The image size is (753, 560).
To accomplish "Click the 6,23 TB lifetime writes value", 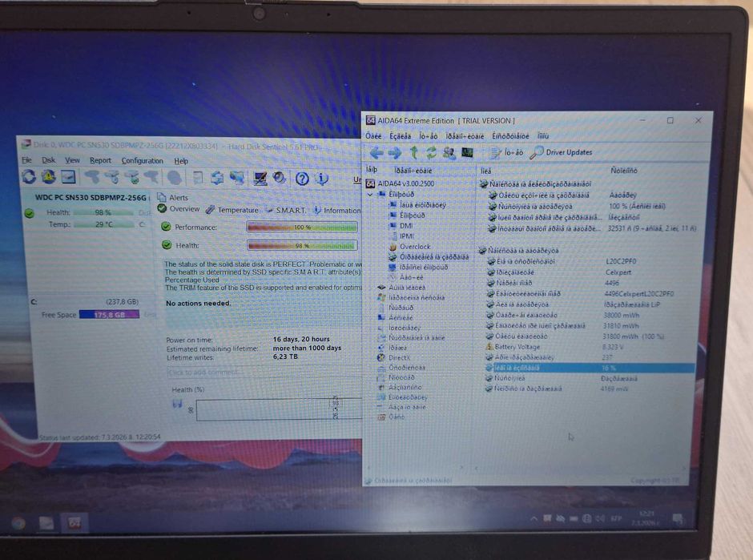I will (x=285, y=357).
